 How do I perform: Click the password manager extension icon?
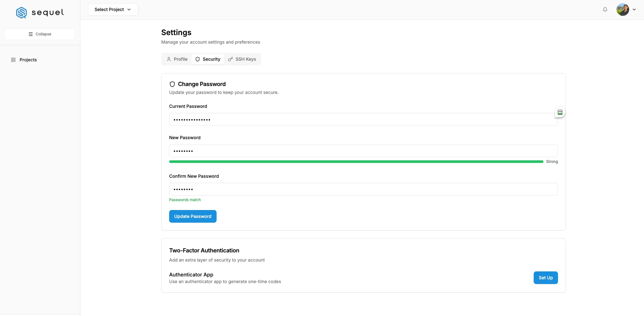[x=560, y=112]
